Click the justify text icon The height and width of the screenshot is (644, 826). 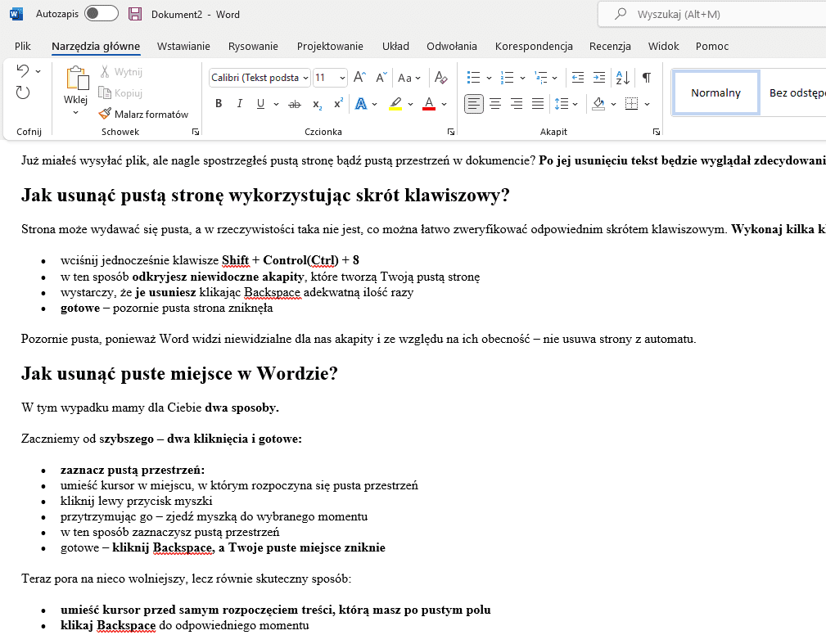tap(537, 103)
